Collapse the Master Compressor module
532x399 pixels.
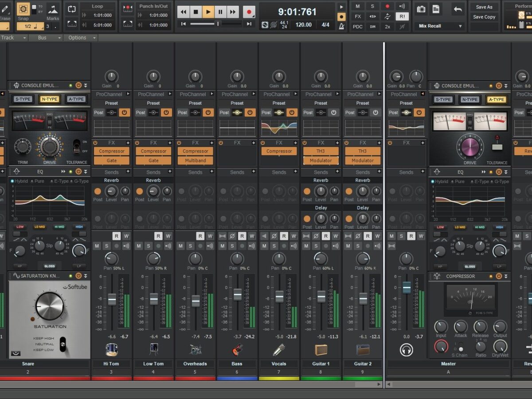(x=506, y=276)
